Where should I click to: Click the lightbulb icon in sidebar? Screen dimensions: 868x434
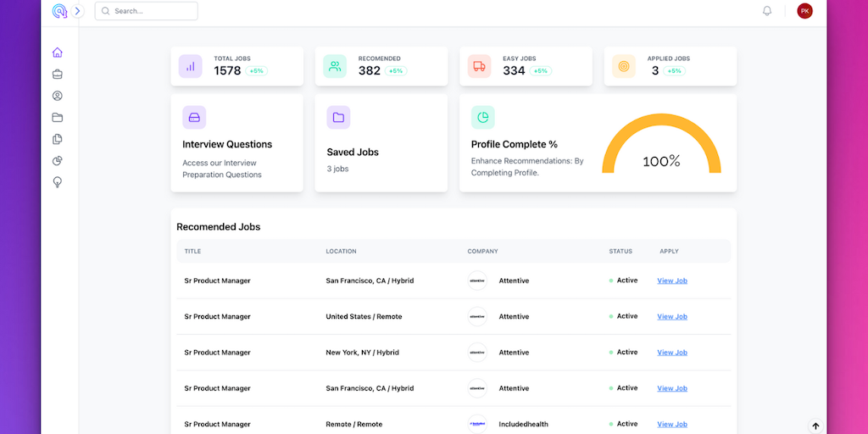click(58, 182)
